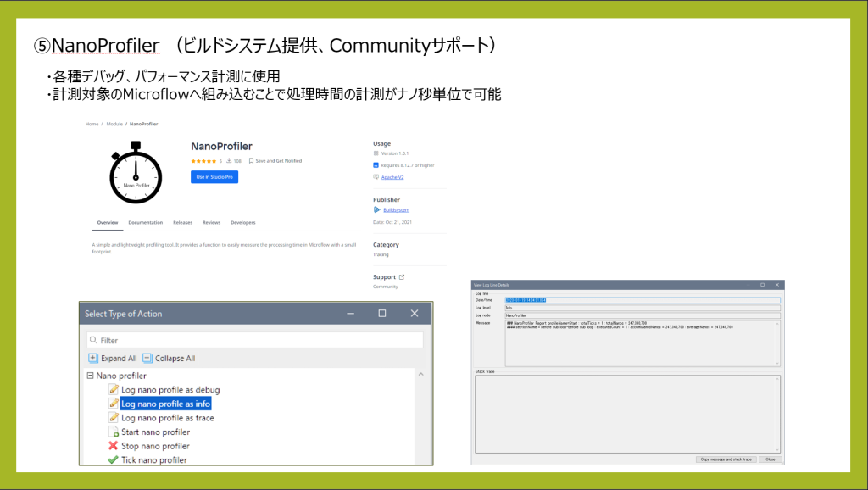The image size is (868, 490).
Task: Click the Date/time field in log details
Action: [x=641, y=300]
